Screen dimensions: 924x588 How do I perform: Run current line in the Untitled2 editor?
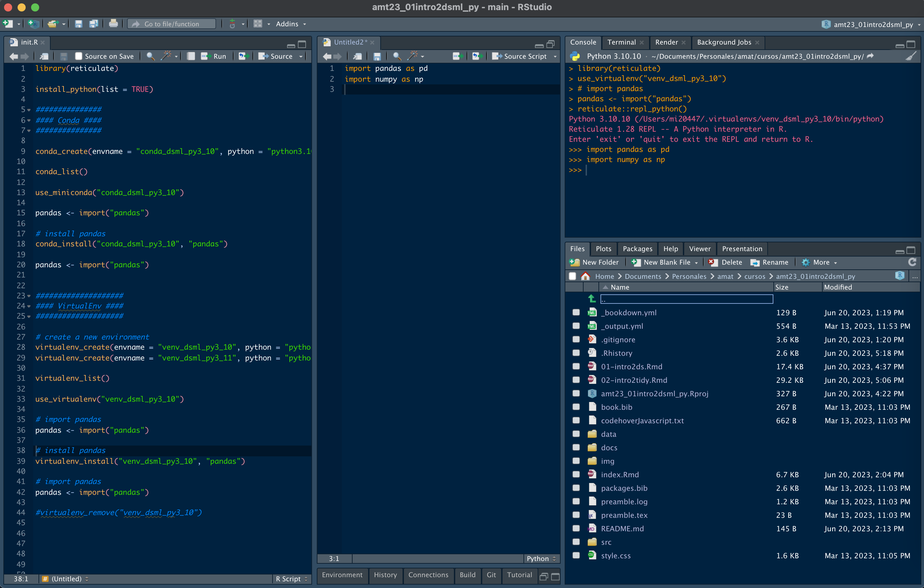(457, 56)
